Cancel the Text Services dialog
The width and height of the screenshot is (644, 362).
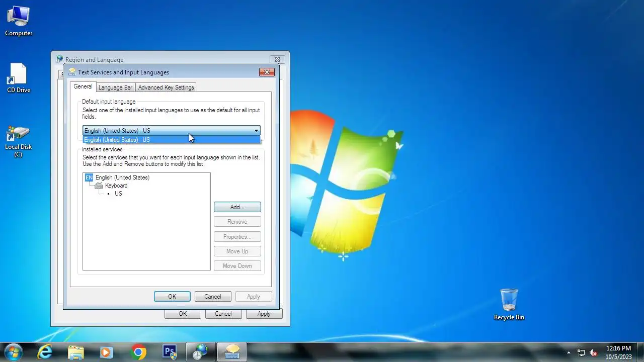(x=213, y=297)
